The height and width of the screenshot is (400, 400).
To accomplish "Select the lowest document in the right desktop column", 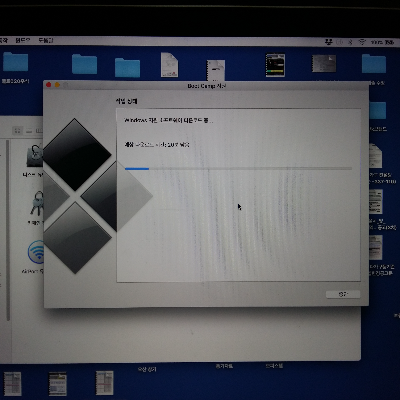I will (376, 247).
